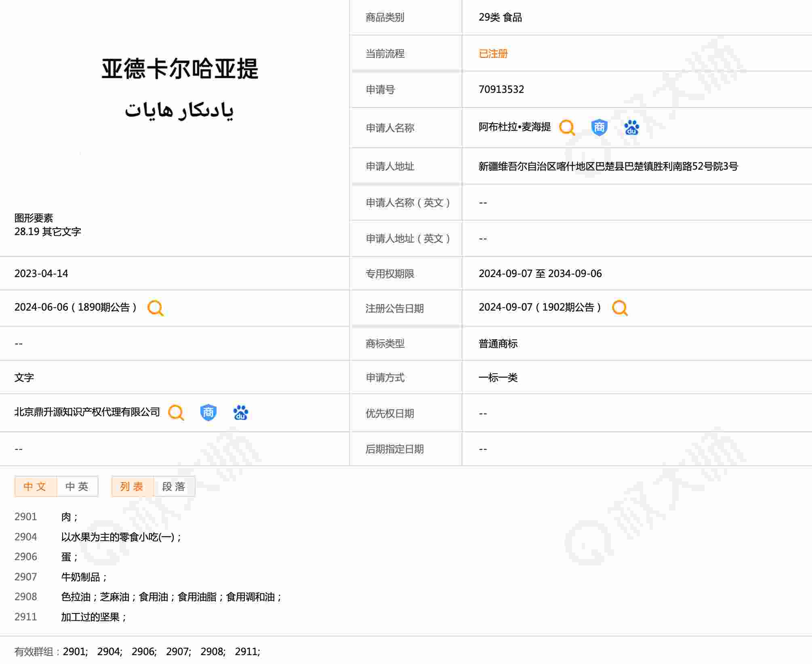Screen dimensions: 812x664
Task: Click search icon next to applicant name 阿布杜拉•麦海提
Action: (567, 128)
